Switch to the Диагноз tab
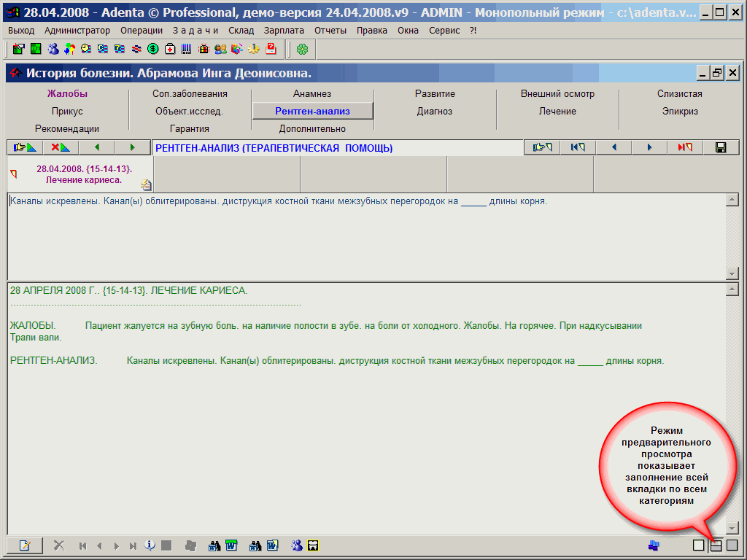747x560 pixels. 435,112
